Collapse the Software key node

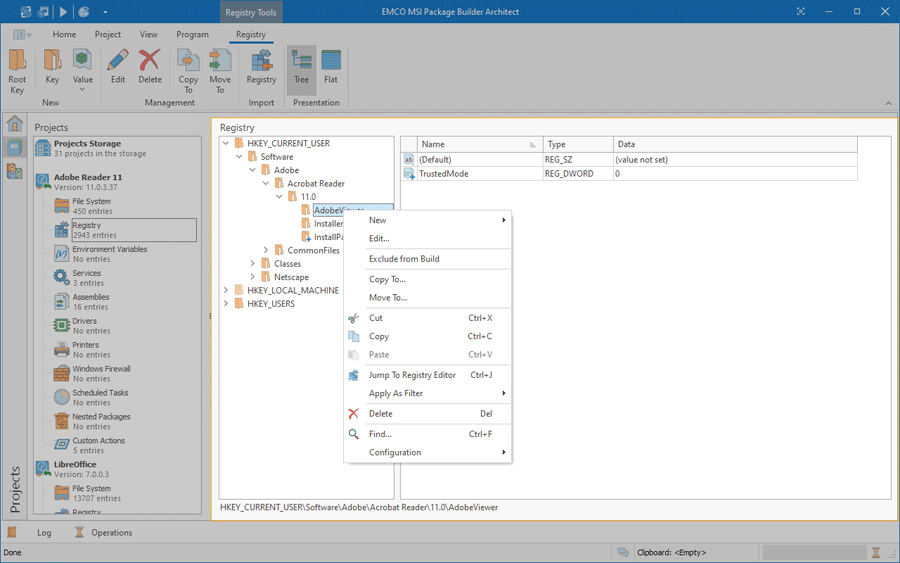tap(239, 157)
